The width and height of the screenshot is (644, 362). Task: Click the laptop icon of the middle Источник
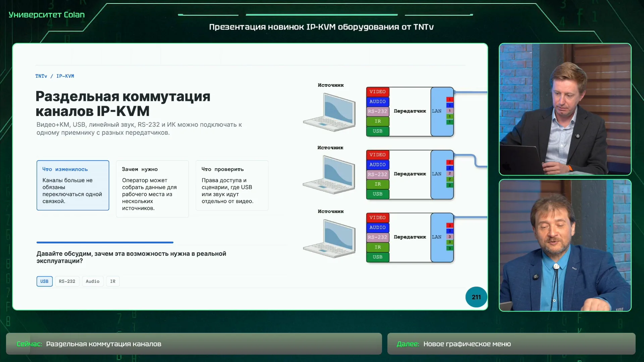[x=329, y=175]
